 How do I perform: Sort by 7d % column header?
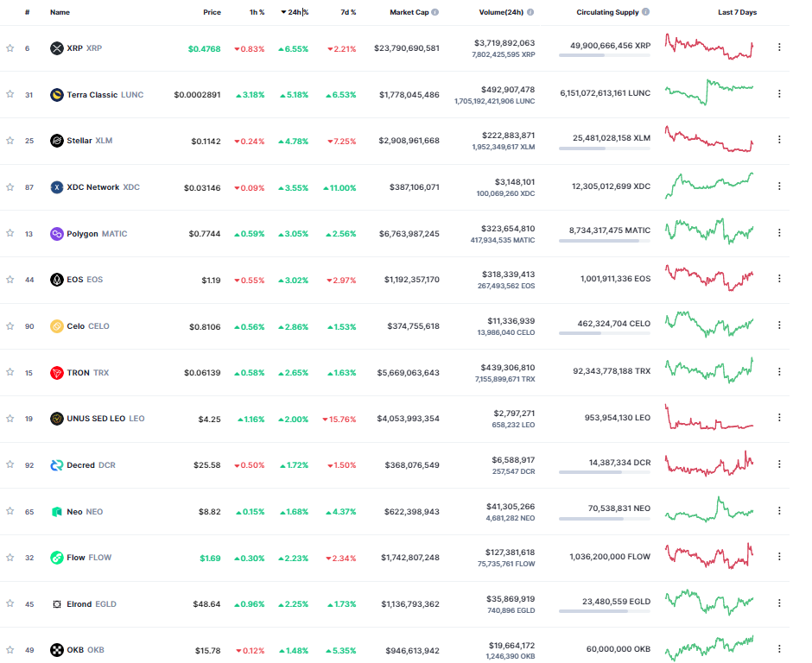(x=348, y=12)
